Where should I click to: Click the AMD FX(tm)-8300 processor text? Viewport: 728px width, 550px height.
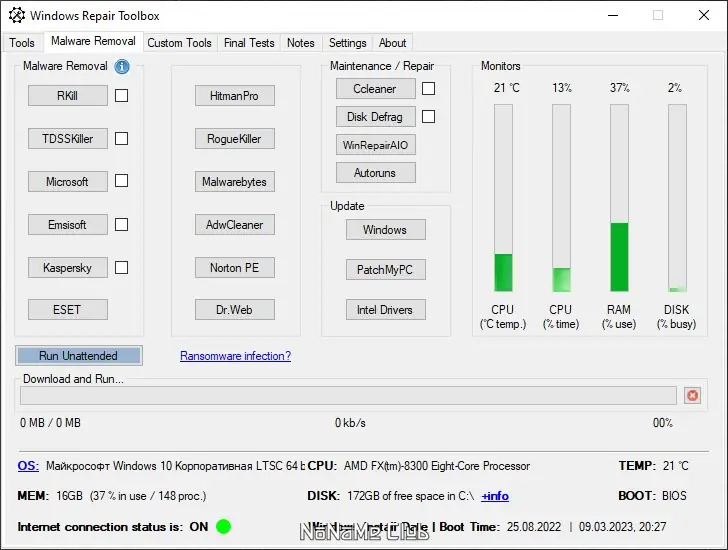pyautogui.click(x=436, y=466)
